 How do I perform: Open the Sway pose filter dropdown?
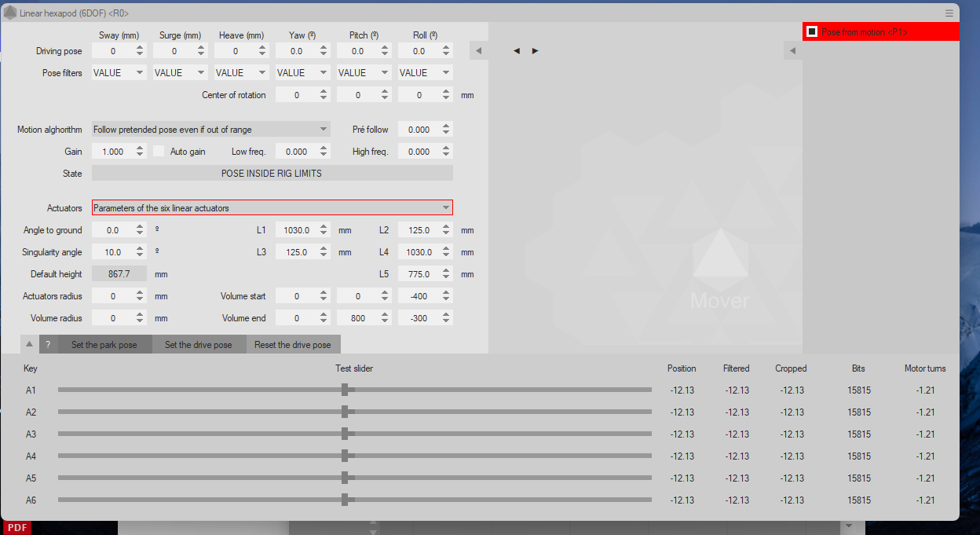coord(119,73)
